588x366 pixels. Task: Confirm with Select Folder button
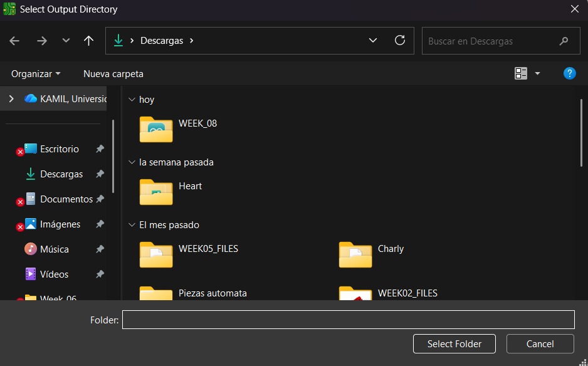[454, 344]
